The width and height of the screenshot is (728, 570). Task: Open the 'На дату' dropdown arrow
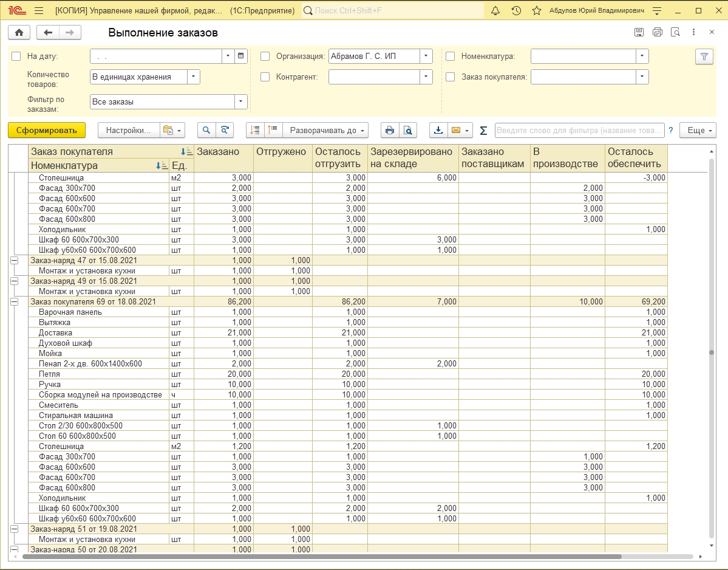pos(228,56)
